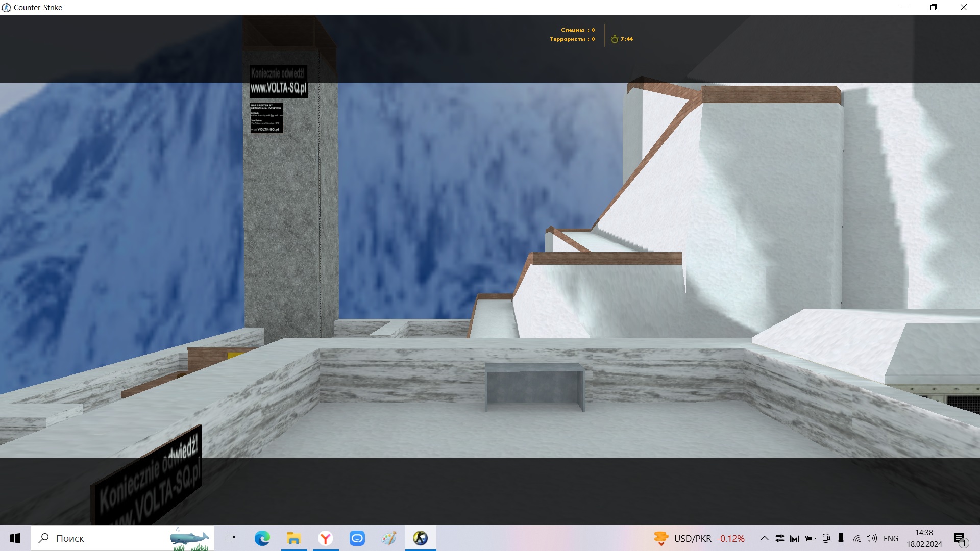Open the blue chat app icon
Screen dimensions: 980x551
(357, 538)
